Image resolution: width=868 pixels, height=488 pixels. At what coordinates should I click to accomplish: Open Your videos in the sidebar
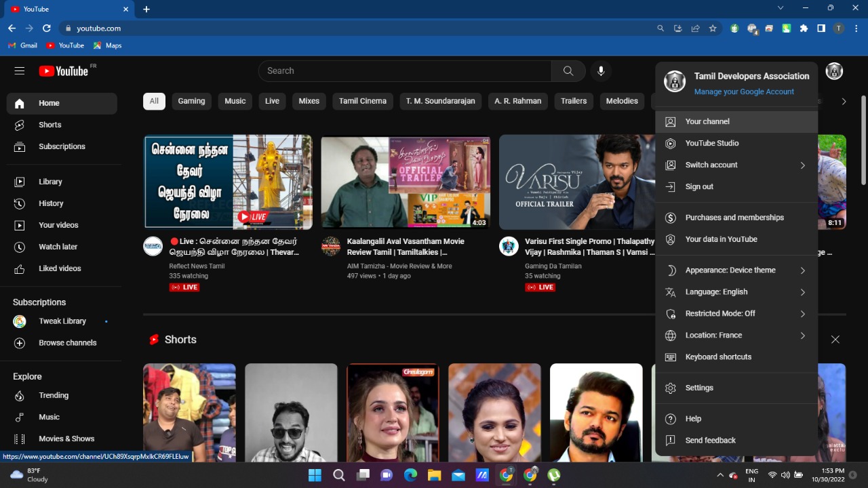[62, 225]
